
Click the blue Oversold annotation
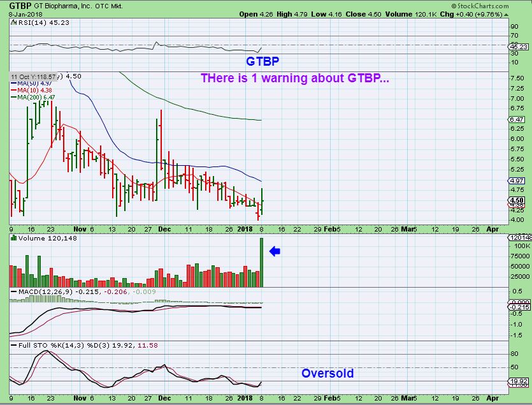point(327,373)
